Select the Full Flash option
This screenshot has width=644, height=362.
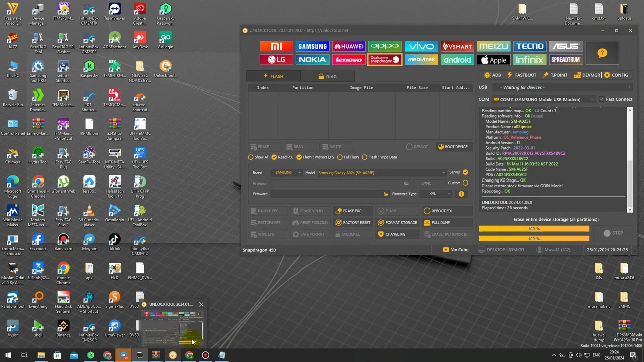348,157
